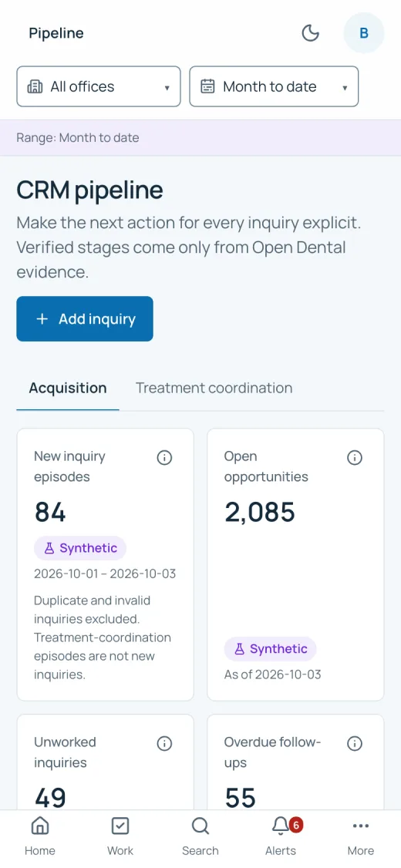401x868 pixels.
Task: Click the As of 2026-10-03 text
Action: point(272,675)
